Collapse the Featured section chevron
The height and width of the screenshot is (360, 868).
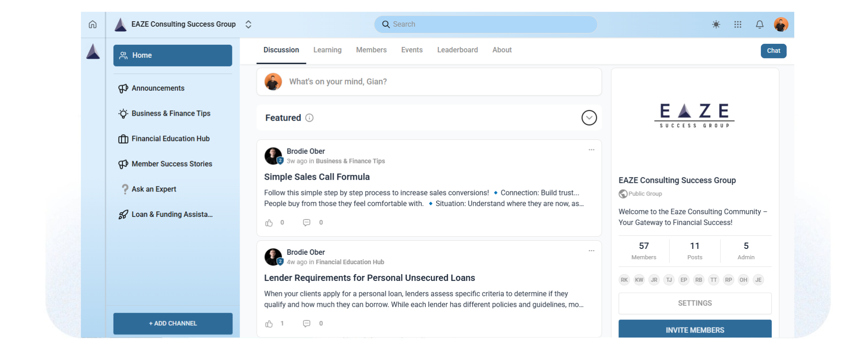tap(589, 118)
